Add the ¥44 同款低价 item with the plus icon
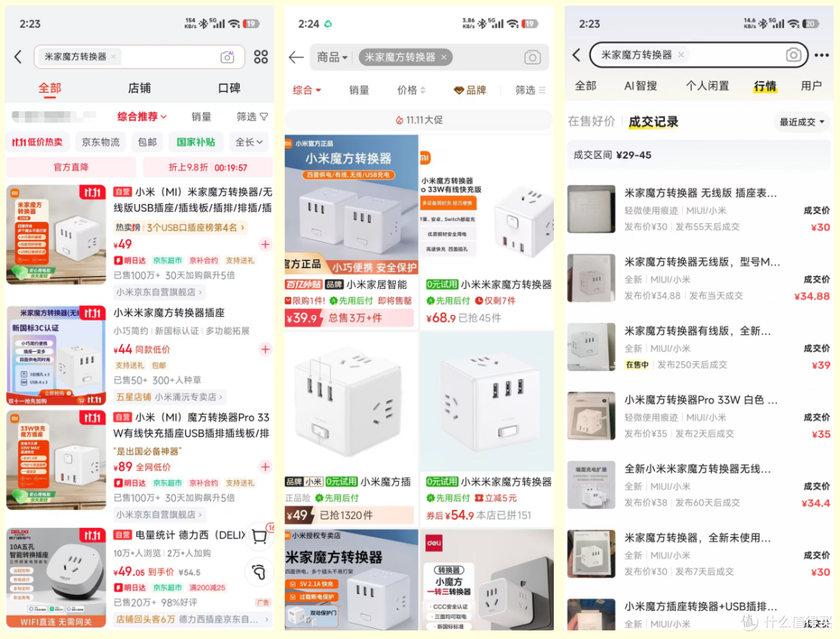 [265, 349]
